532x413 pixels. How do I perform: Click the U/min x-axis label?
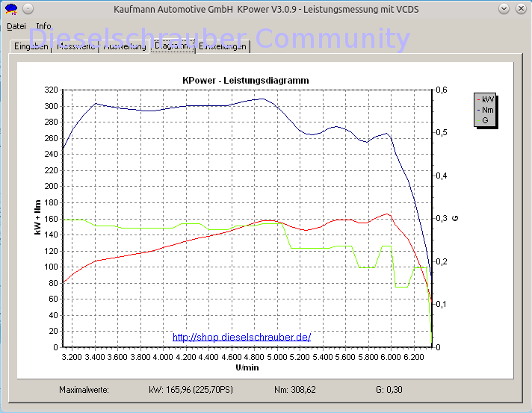pyautogui.click(x=247, y=367)
